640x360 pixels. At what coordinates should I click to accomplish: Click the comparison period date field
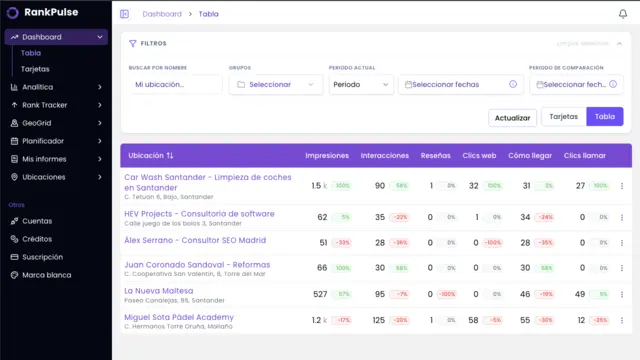click(576, 84)
